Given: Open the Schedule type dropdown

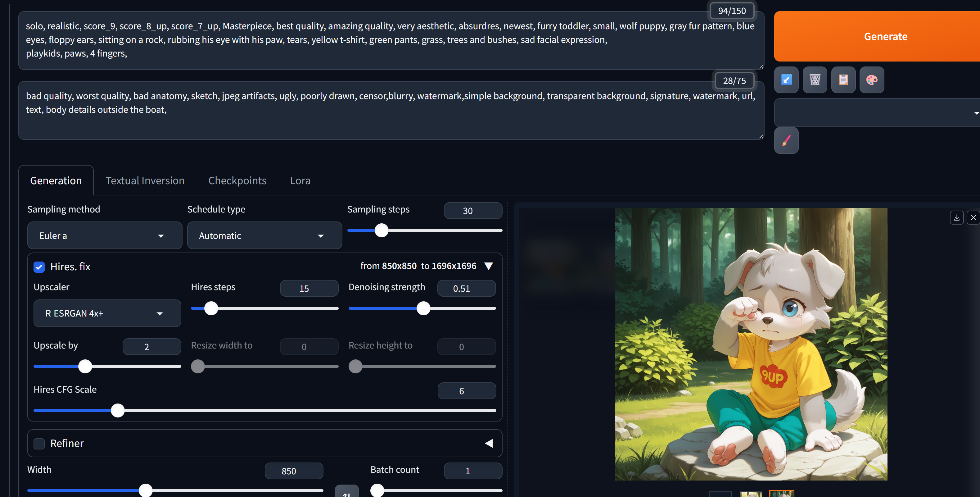Looking at the screenshot, I should click(264, 235).
